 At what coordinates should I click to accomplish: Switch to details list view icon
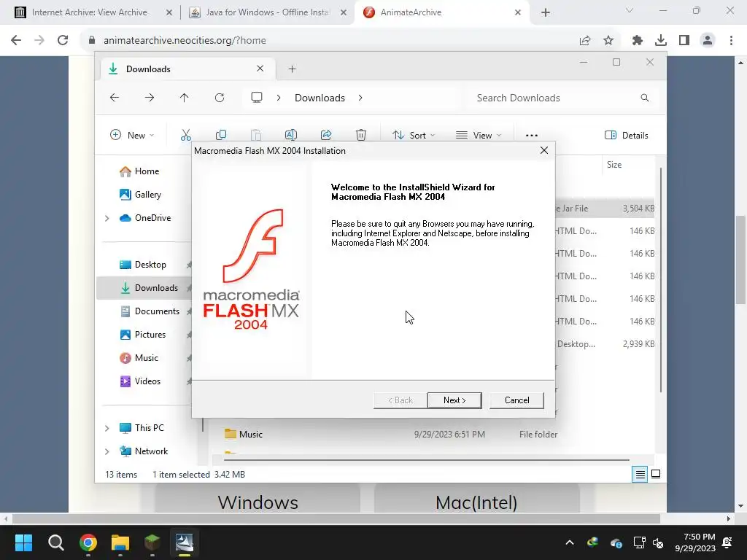tap(640, 474)
